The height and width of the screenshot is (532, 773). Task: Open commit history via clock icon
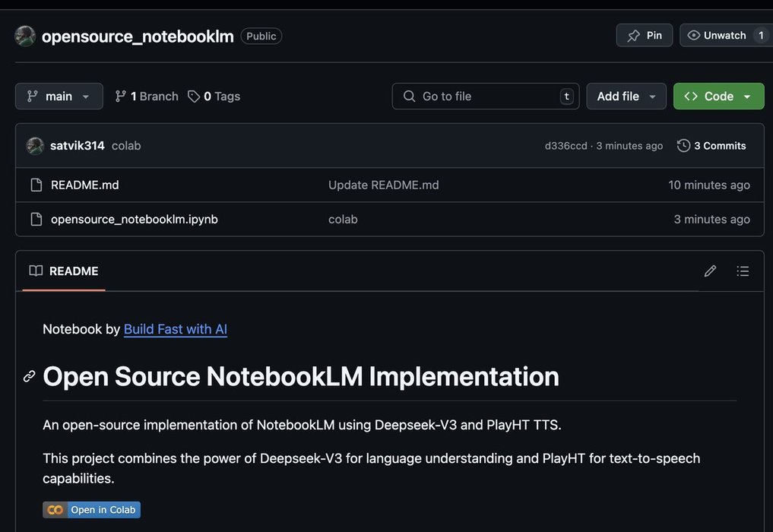683,146
